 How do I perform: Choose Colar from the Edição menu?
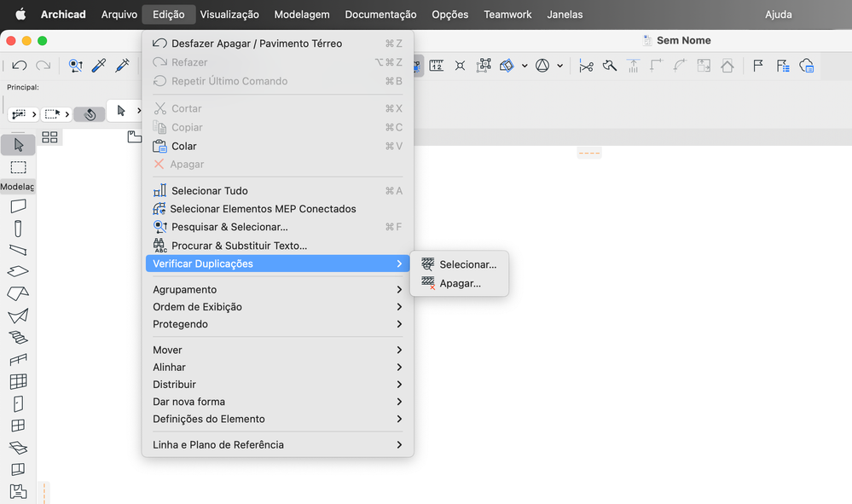pyautogui.click(x=278, y=146)
